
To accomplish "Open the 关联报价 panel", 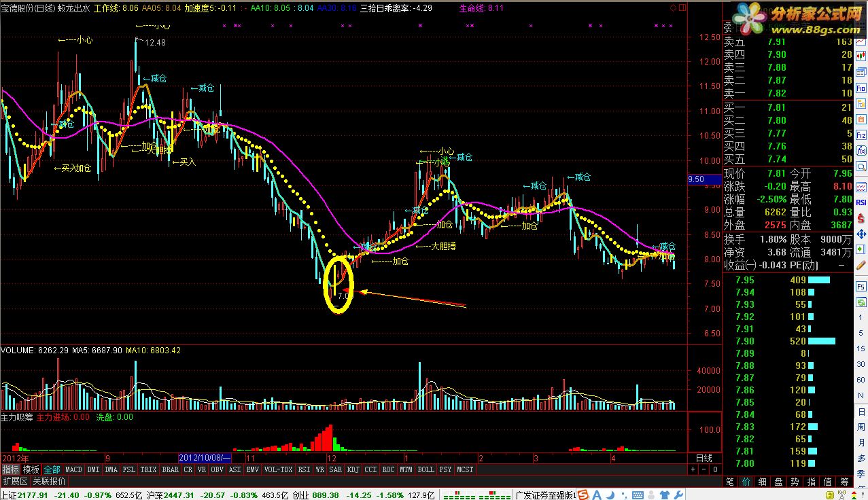I will (50, 480).
